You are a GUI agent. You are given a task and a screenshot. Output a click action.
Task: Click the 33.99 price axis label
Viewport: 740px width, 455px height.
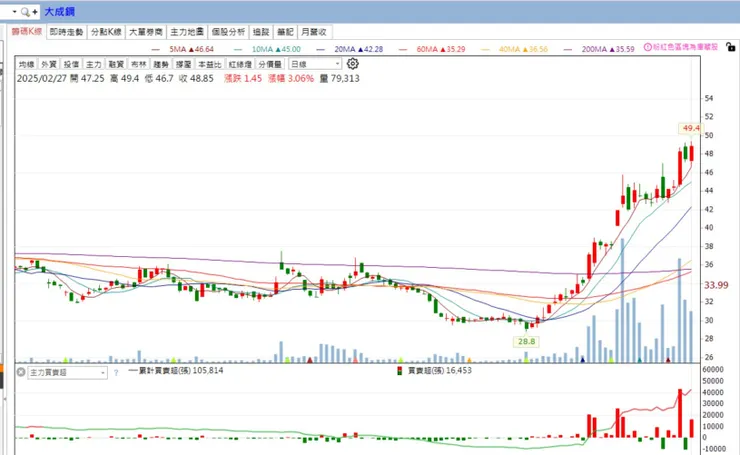[x=716, y=285]
